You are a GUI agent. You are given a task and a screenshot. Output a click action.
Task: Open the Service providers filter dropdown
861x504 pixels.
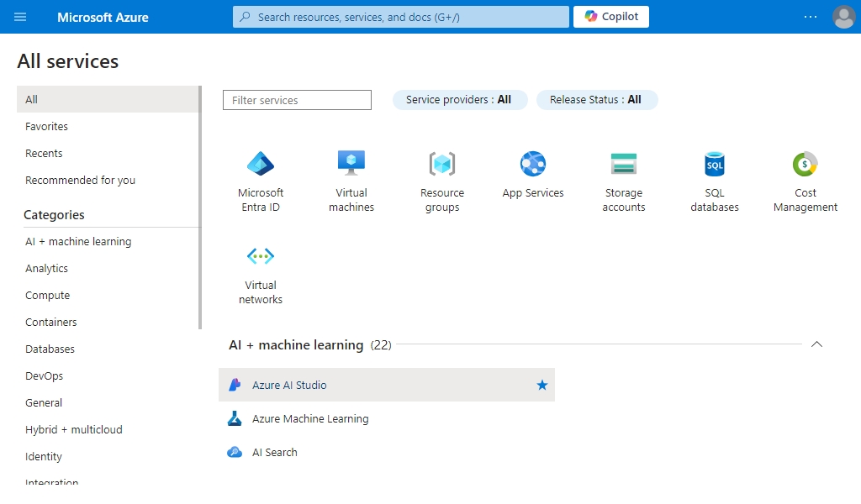[460, 100]
